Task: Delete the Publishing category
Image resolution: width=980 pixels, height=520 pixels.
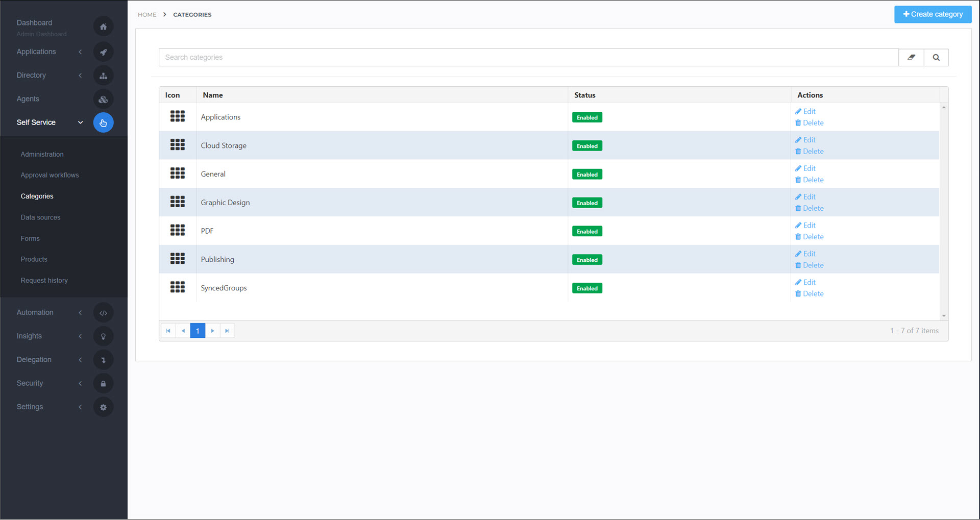Action: (810, 265)
